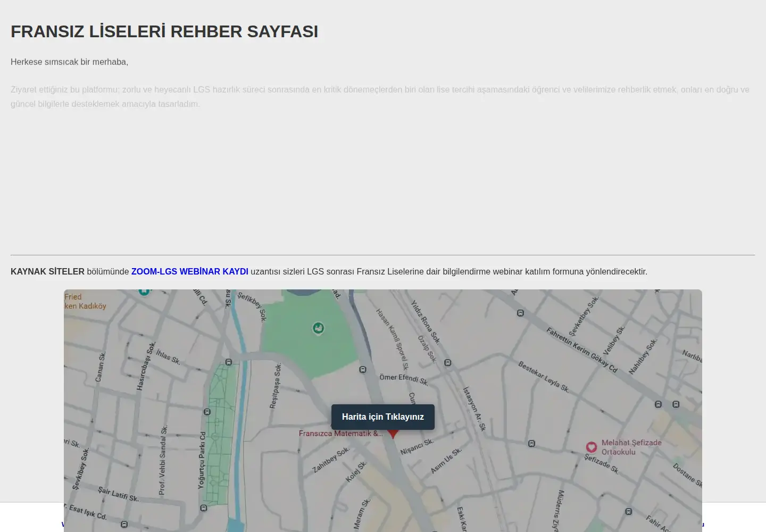The height and width of the screenshot is (532, 766).
Task: Click the Nişancı Sk. street label
Action: pos(417,447)
